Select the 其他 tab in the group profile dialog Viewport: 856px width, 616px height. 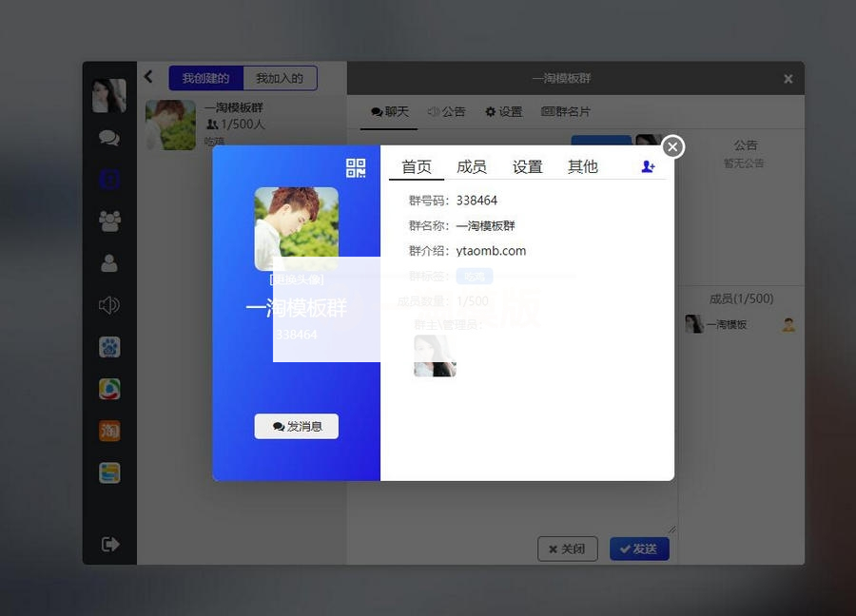pos(582,165)
